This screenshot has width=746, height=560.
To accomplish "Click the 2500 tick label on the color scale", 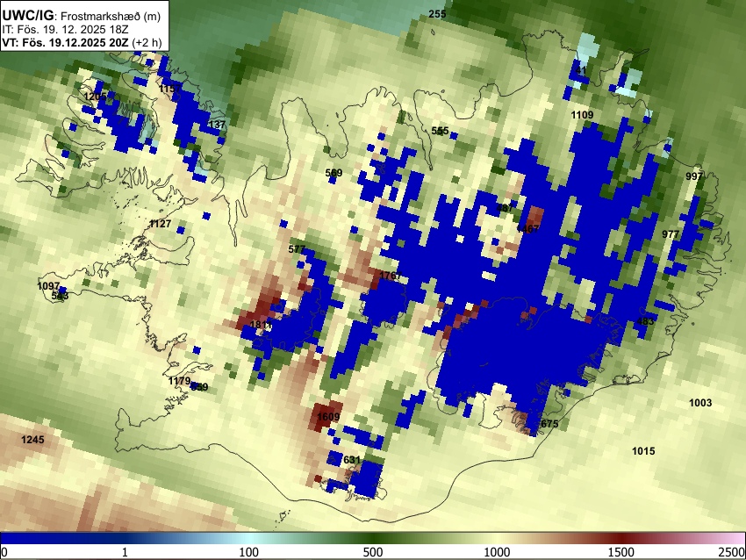I will (732, 552).
